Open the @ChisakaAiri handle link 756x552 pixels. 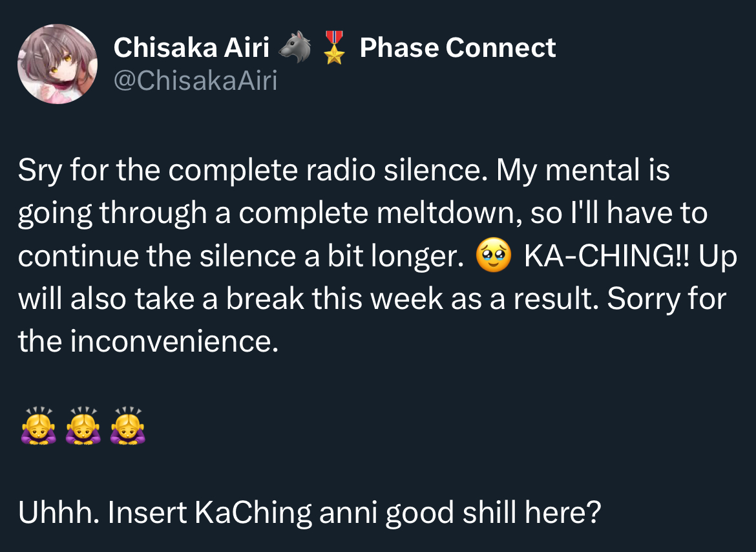pyautogui.click(x=195, y=80)
